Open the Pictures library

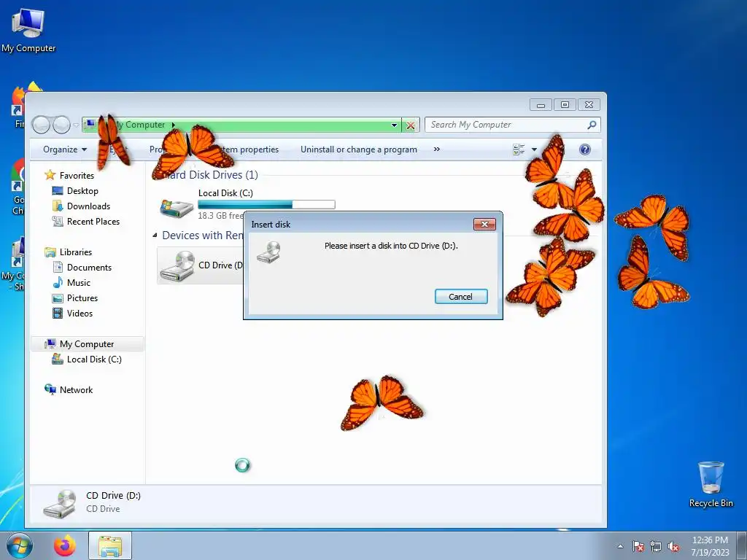(82, 297)
